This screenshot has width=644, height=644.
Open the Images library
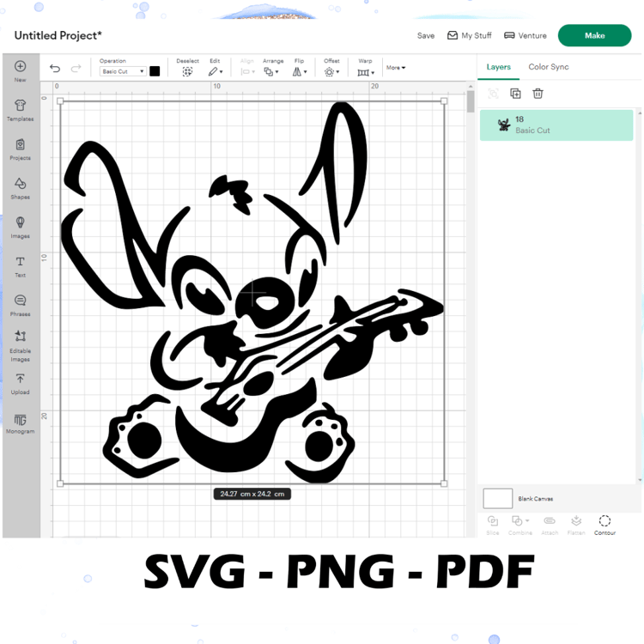click(20, 228)
